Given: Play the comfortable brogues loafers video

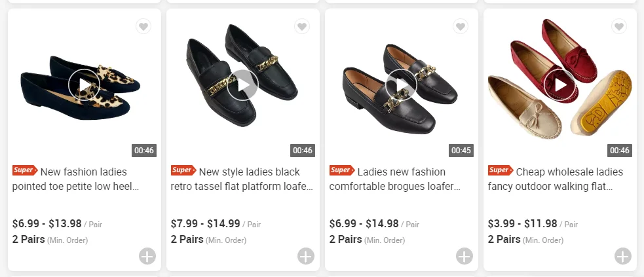Looking at the screenshot, I should tap(402, 84).
